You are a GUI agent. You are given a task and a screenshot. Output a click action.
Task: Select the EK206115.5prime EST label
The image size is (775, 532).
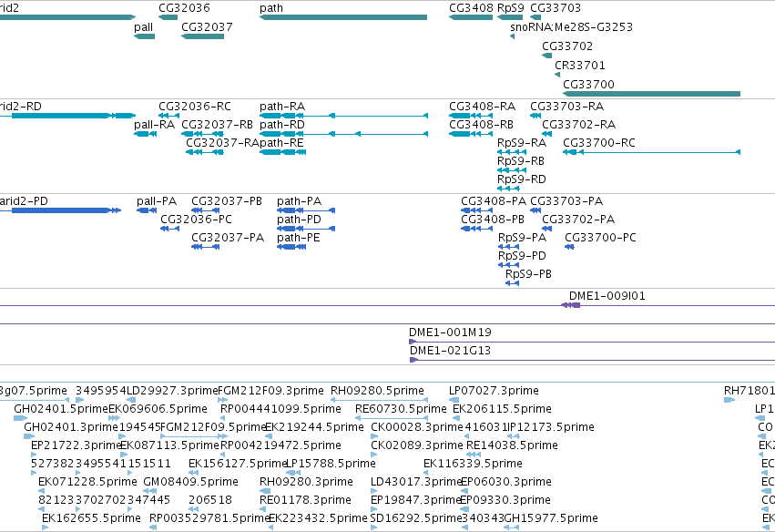(502, 409)
